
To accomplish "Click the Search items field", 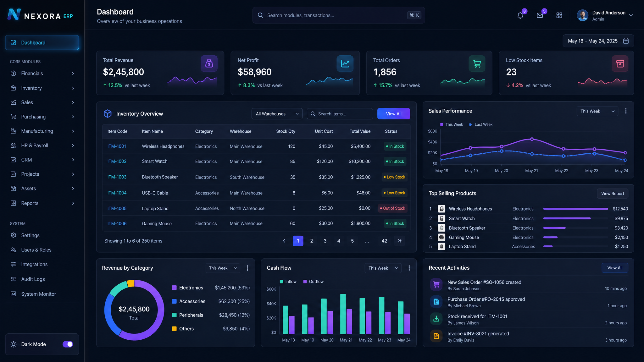I will pos(340,114).
